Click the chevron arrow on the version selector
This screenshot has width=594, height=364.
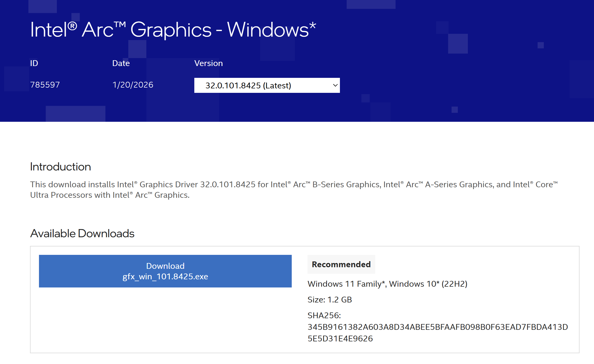pos(335,85)
